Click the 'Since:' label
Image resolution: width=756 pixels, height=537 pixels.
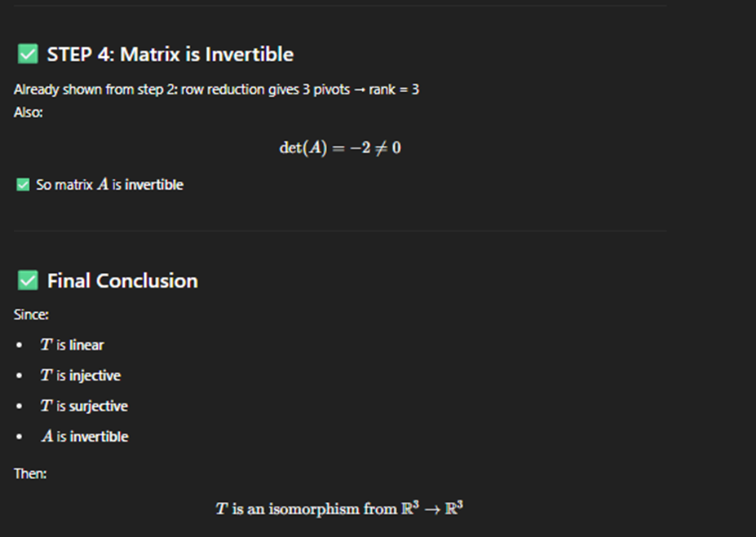point(31,315)
